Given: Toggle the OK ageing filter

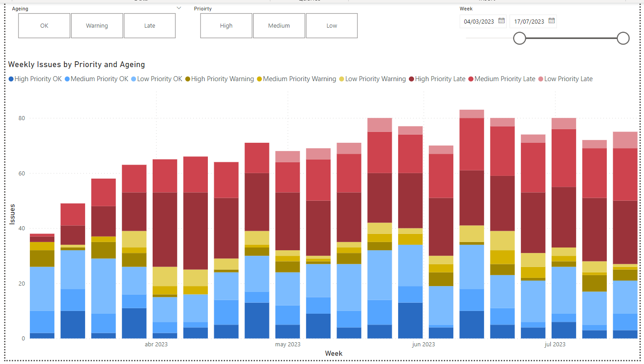Looking at the screenshot, I should (x=44, y=26).
